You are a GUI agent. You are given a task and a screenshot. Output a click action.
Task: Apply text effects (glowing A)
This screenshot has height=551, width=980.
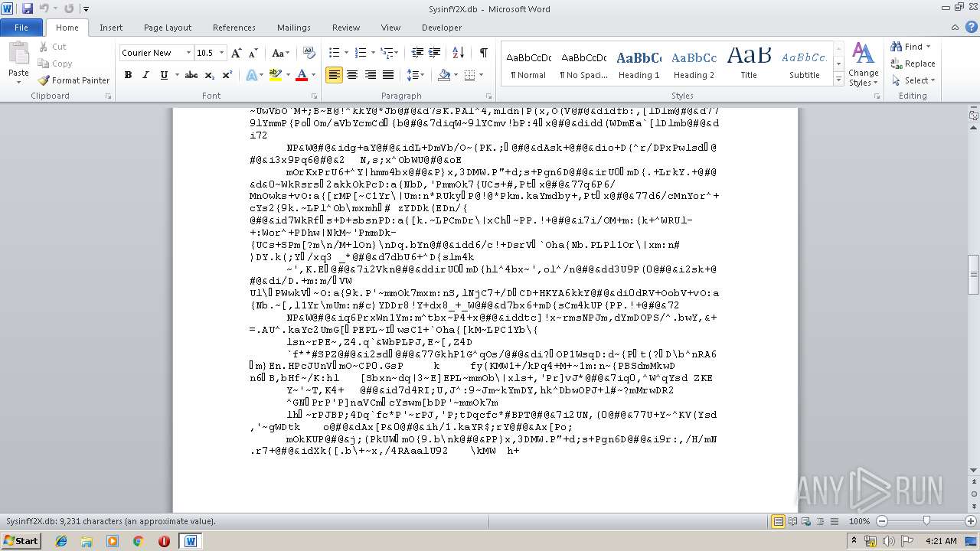(x=250, y=75)
